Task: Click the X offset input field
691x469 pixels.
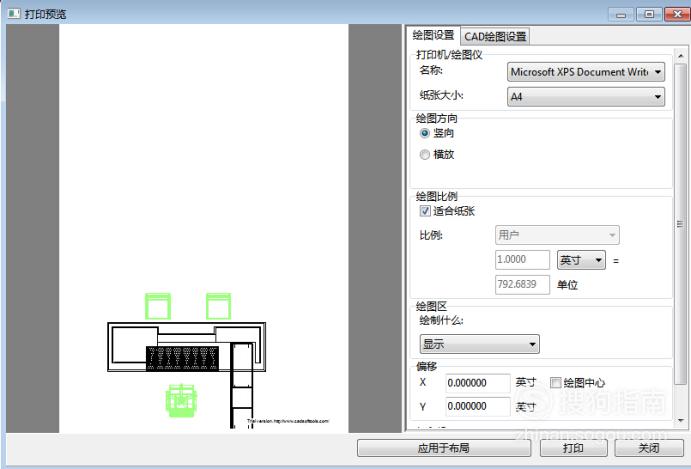Action: point(478,383)
